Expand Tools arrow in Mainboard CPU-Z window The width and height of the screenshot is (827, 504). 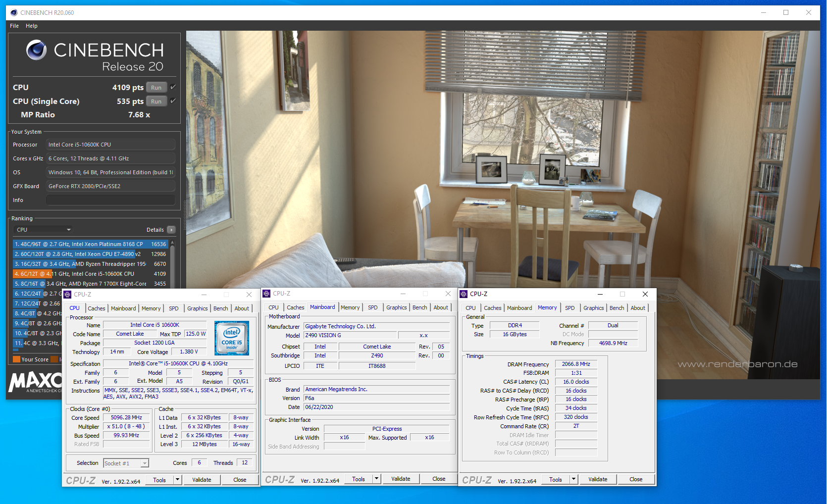point(377,479)
